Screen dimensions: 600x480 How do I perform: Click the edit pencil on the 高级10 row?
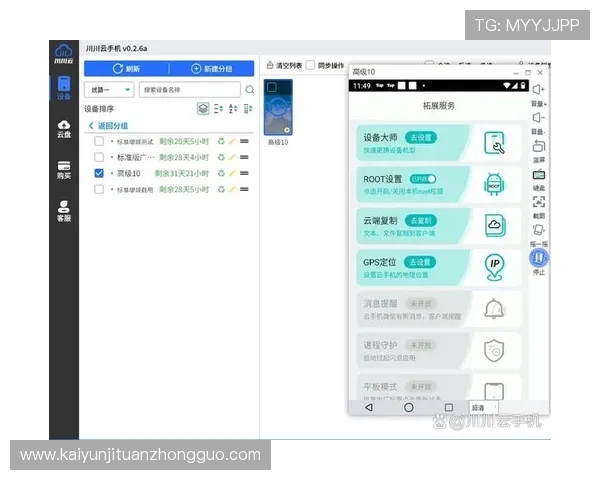pos(232,173)
